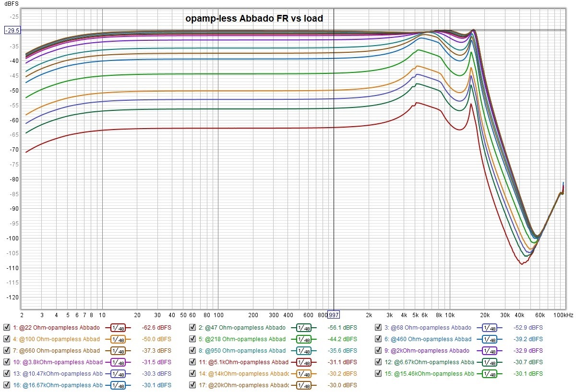Toggle checkbox for trace 12 @6.67kOhm
Screen dimensions: 576x392
378,362
